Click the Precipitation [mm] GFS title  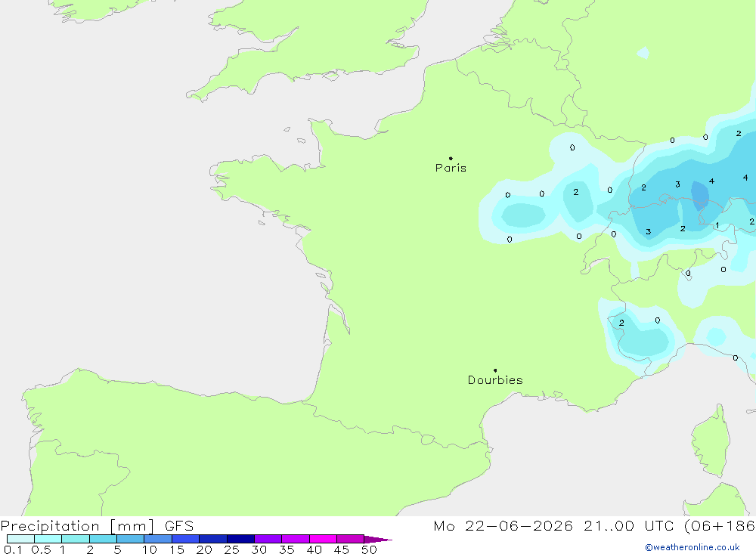click(x=97, y=525)
